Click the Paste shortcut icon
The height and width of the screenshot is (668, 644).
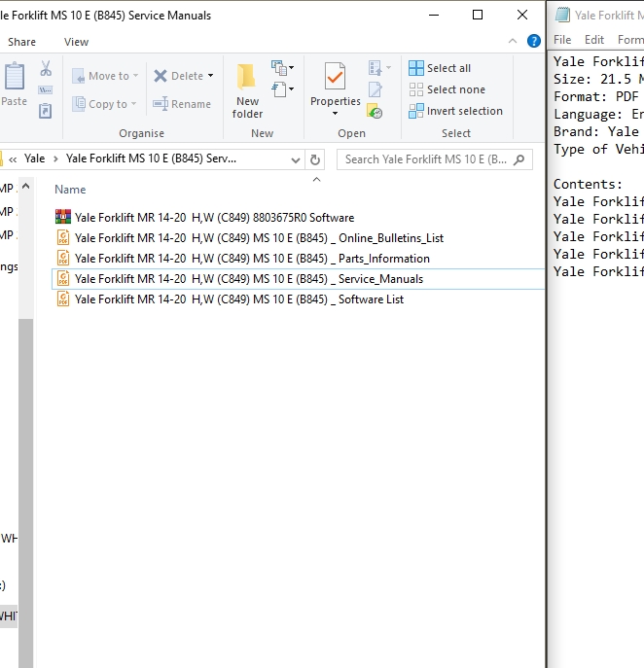pos(45,111)
